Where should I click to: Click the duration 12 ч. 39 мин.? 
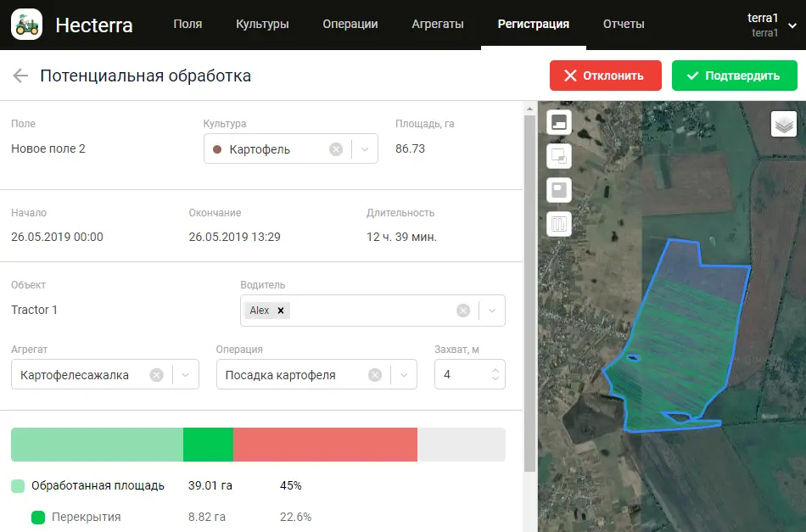[x=401, y=237]
